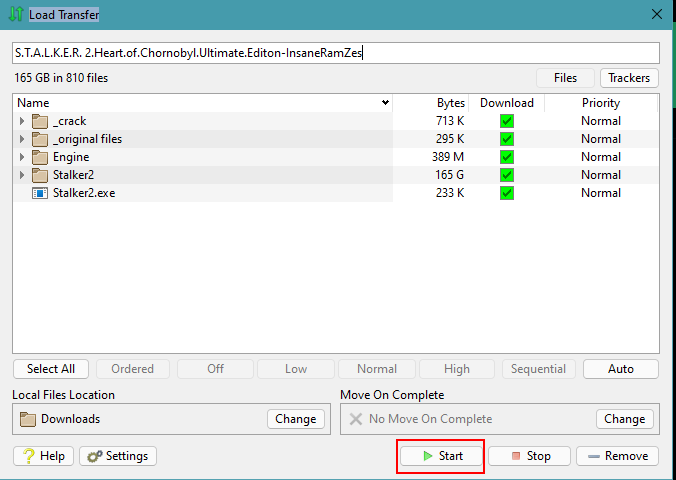Viewport: 676px width, 480px height.
Task: Click the 165 G size cell
Action: point(450,175)
